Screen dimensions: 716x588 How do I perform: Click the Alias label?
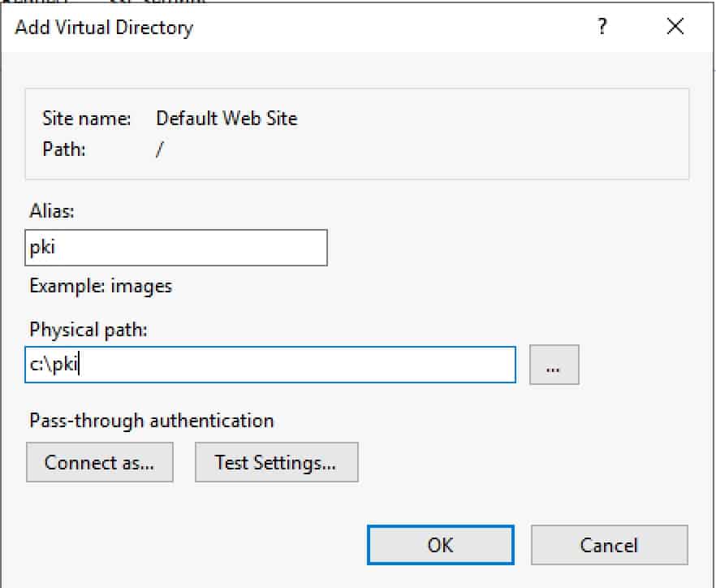[52, 211]
